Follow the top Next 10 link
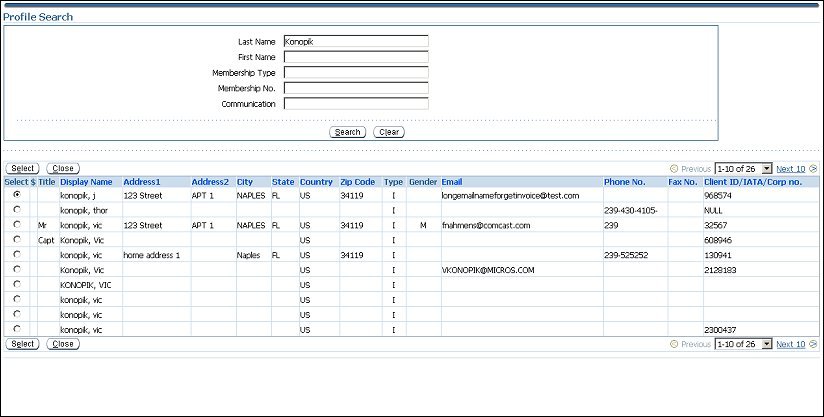Viewport: 824px width, 417px height. point(790,169)
